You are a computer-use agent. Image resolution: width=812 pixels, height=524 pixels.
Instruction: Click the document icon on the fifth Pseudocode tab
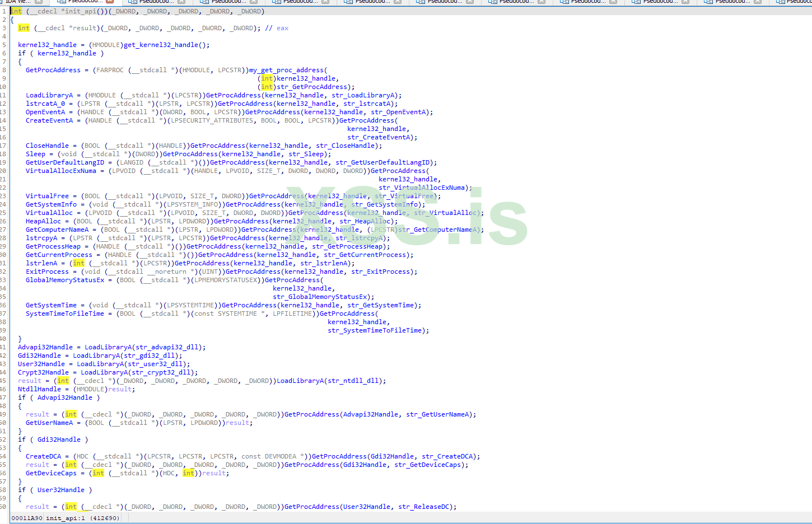346,3
